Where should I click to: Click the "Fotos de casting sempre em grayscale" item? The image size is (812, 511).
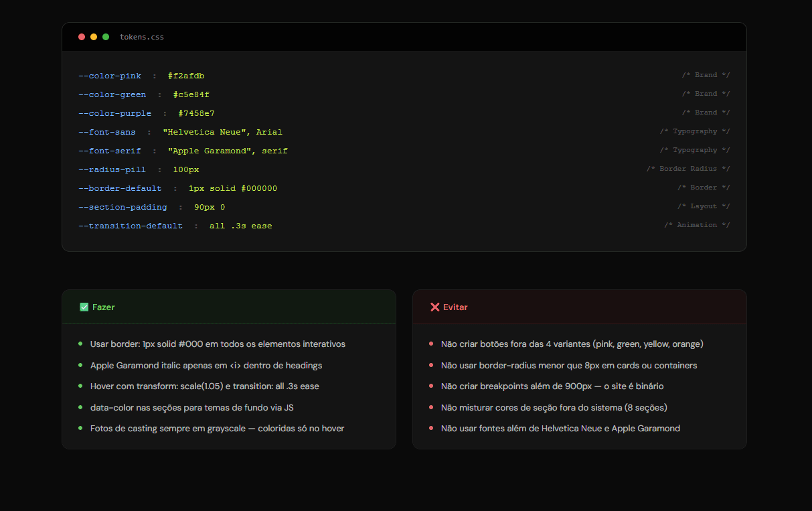point(218,428)
